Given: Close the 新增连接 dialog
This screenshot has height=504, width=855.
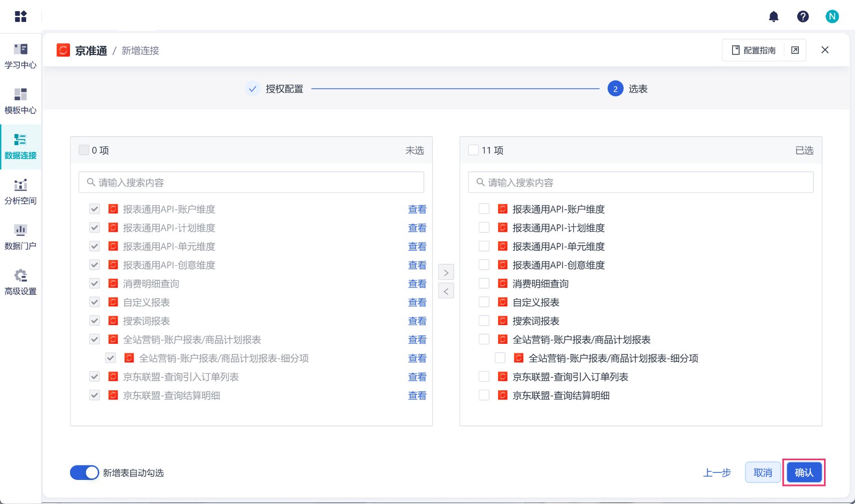Looking at the screenshot, I should click(x=825, y=50).
